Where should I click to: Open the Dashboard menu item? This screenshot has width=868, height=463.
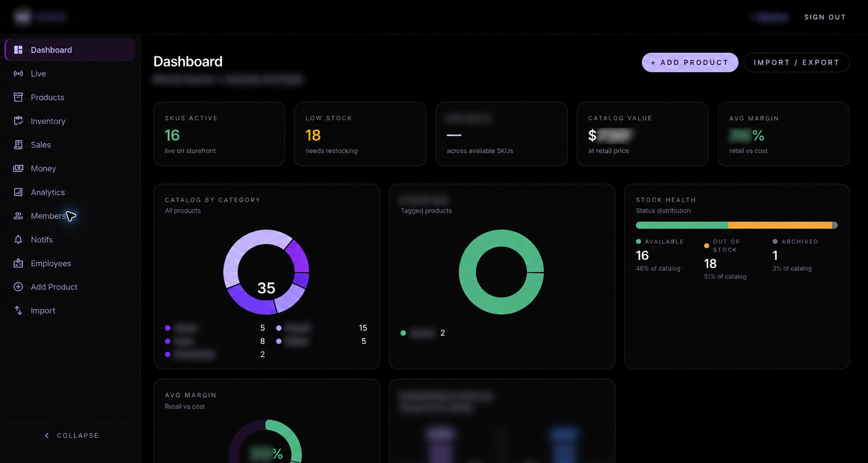70,50
